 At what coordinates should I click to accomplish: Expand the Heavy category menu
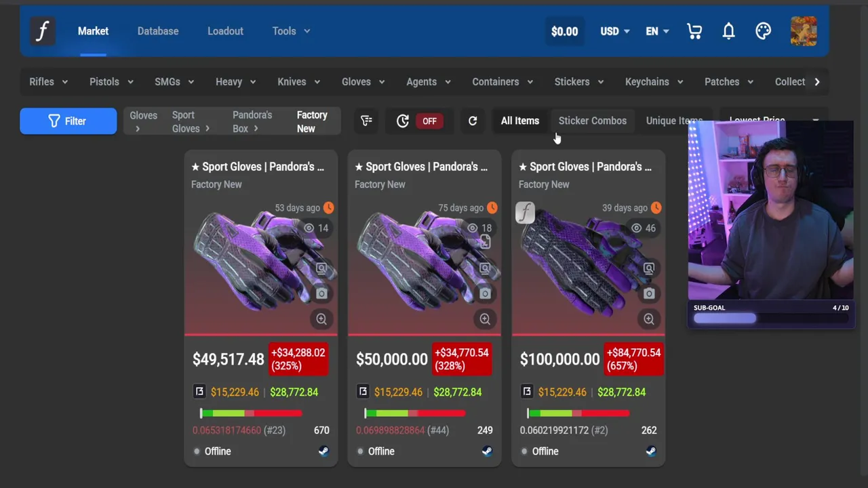[x=235, y=81]
